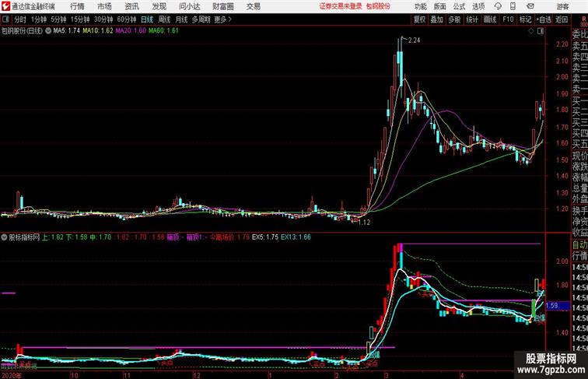Image resolution: width=588 pixels, height=379 pixels.
Task: Click the 1.12 low price label
Action: [x=364, y=222]
